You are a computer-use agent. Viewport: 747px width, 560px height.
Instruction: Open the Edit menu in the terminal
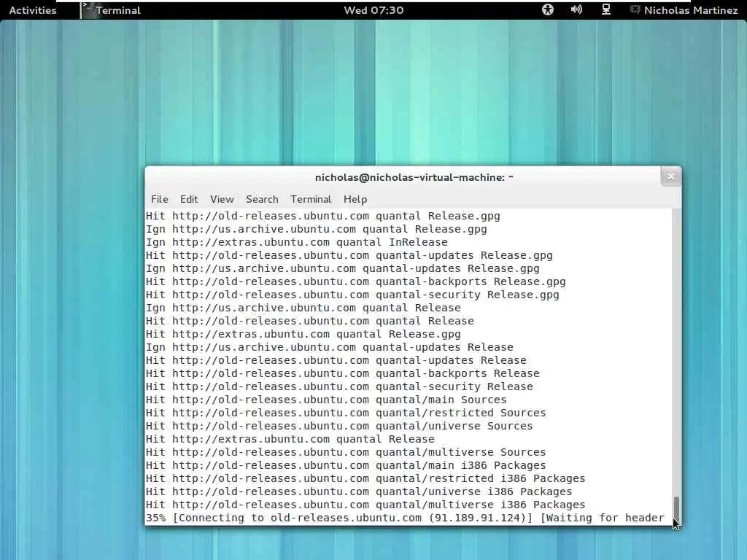coord(189,199)
